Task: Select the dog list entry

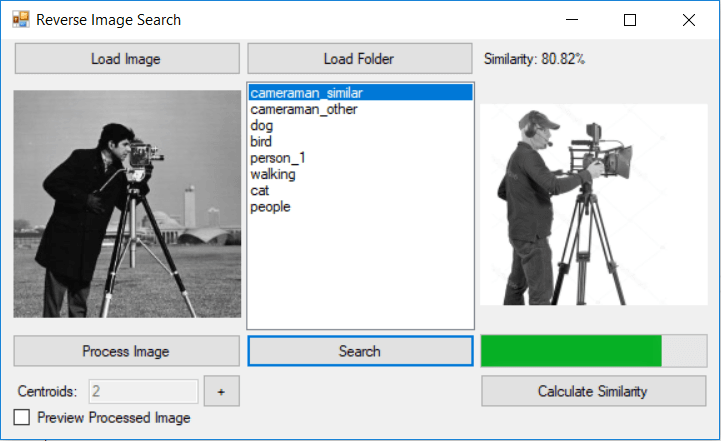Action: 262,126
